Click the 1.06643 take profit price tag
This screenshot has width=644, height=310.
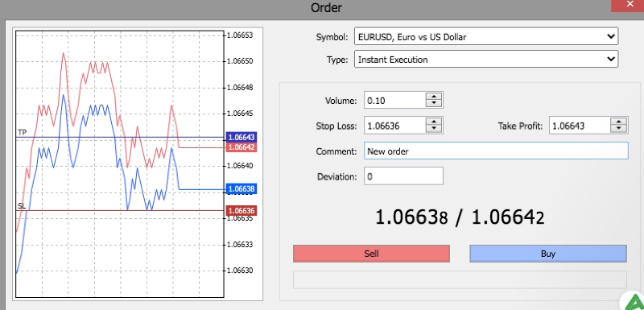tap(242, 137)
